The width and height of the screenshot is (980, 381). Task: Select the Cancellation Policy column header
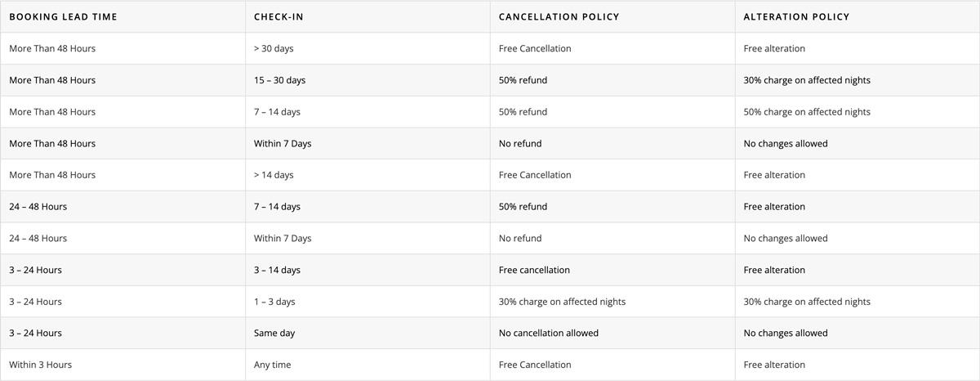pos(559,16)
